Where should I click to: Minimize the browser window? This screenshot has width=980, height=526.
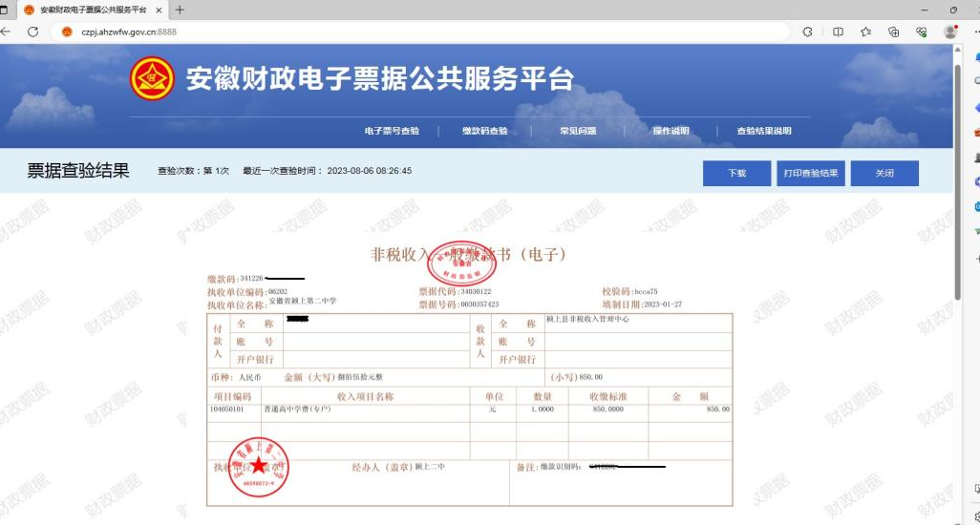925,10
